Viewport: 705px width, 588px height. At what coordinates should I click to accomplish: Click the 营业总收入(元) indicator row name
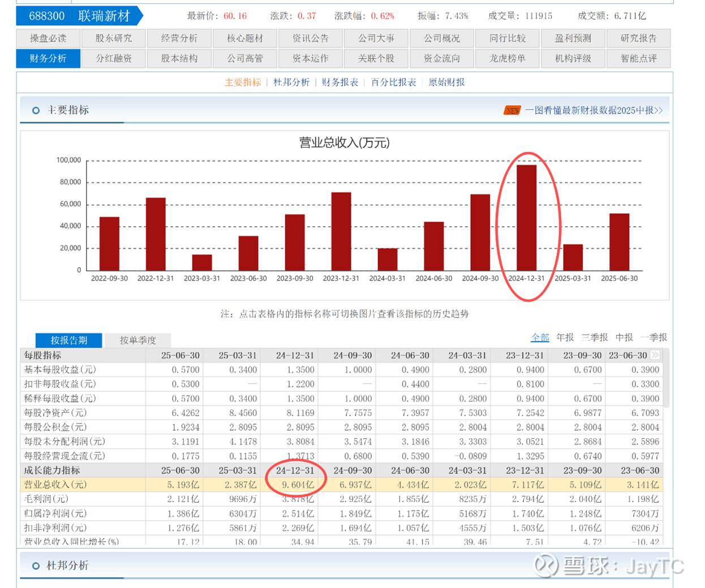click(x=55, y=485)
